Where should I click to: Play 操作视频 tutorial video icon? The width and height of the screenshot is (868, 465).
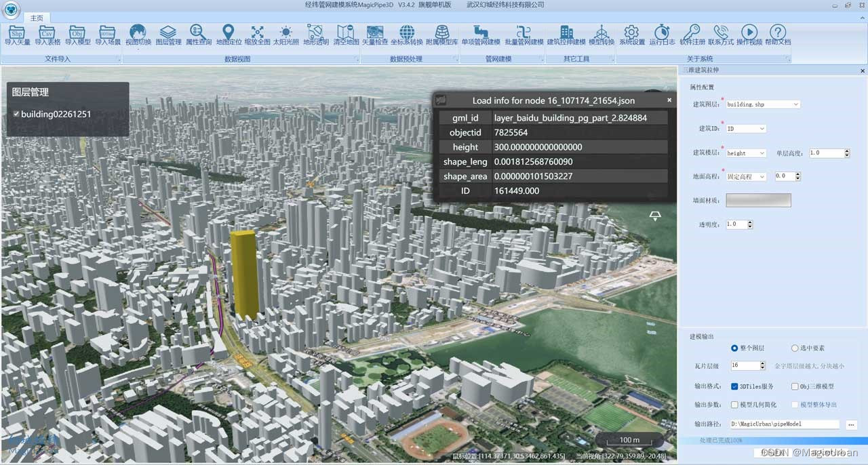(749, 32)
